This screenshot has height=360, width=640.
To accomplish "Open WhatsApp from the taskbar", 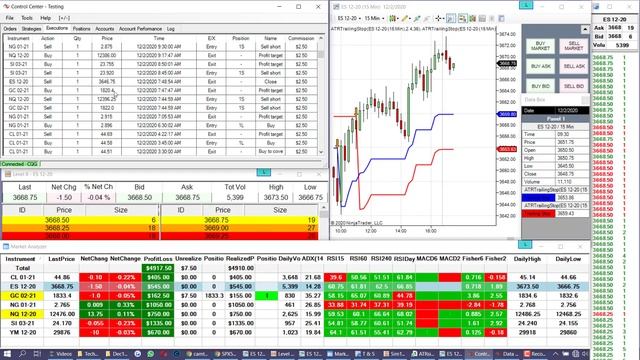I will pyautogui.click(x=151, y=354).
